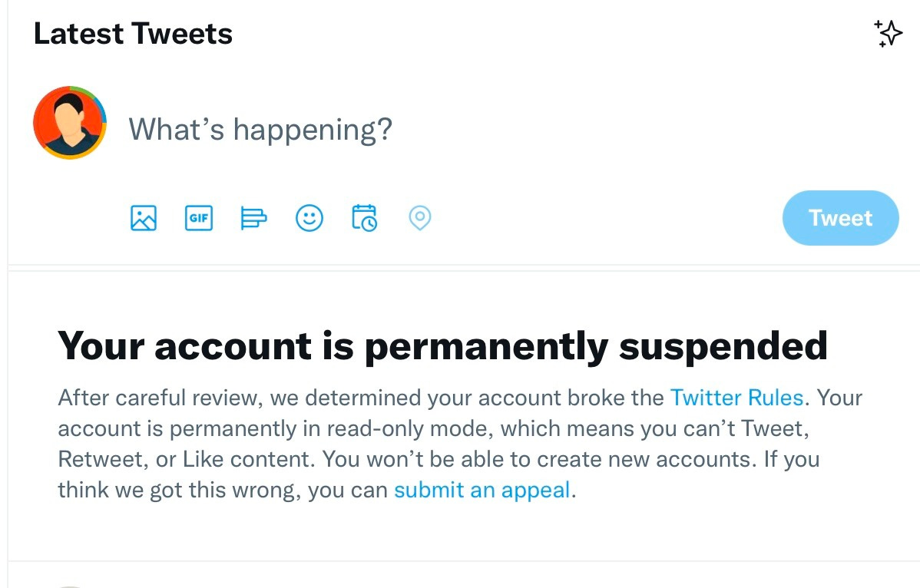Create a poll with the poll icon
This screenshot has height=588, width=920.
253,218
